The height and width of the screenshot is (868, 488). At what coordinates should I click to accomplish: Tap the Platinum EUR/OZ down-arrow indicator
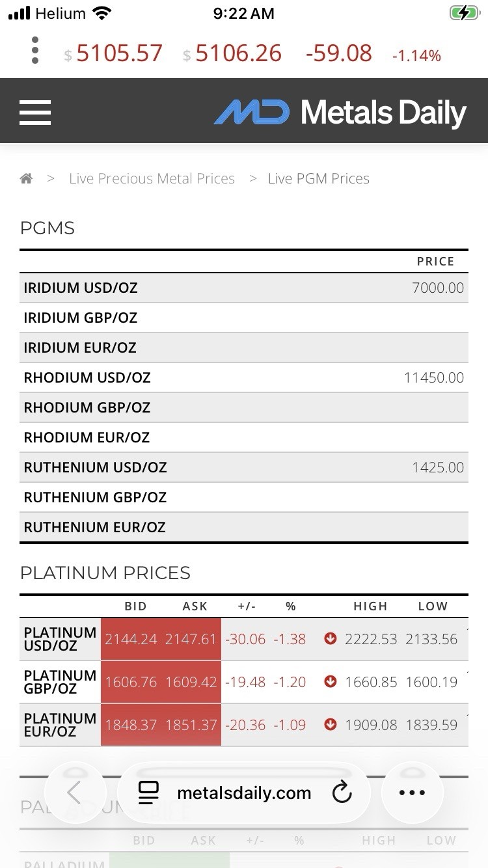(331, 725)
